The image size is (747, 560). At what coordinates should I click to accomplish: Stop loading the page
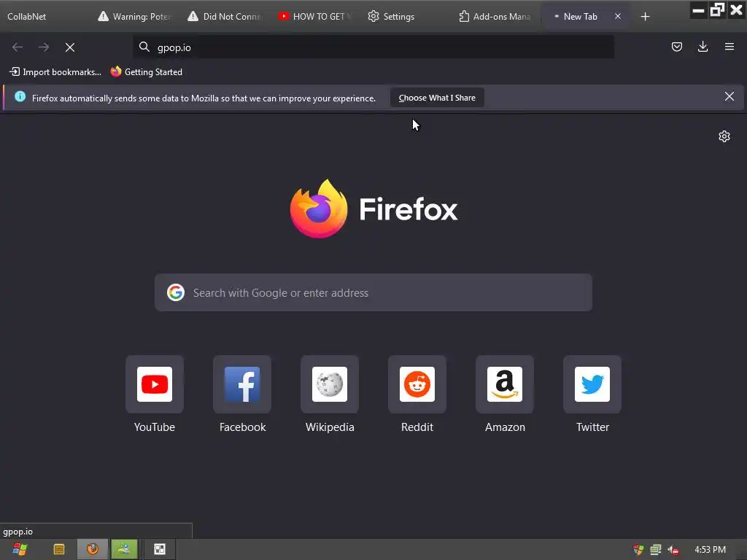point(70,47)
